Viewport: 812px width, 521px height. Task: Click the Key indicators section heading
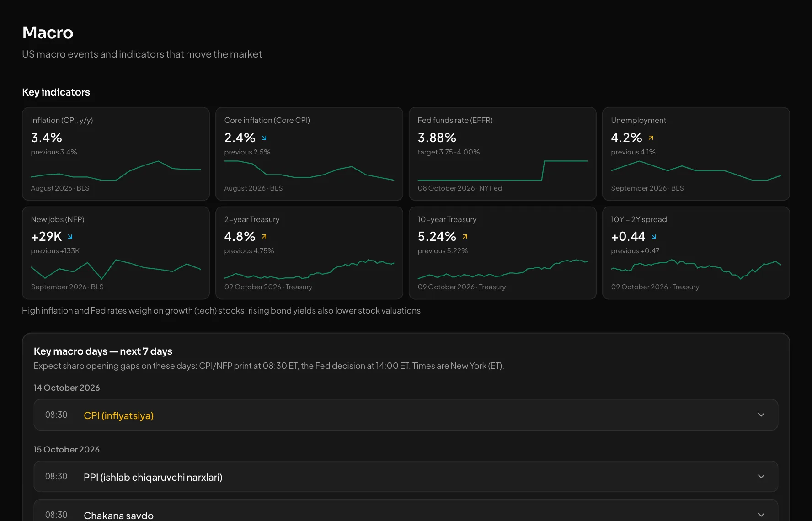pos(56,92)
